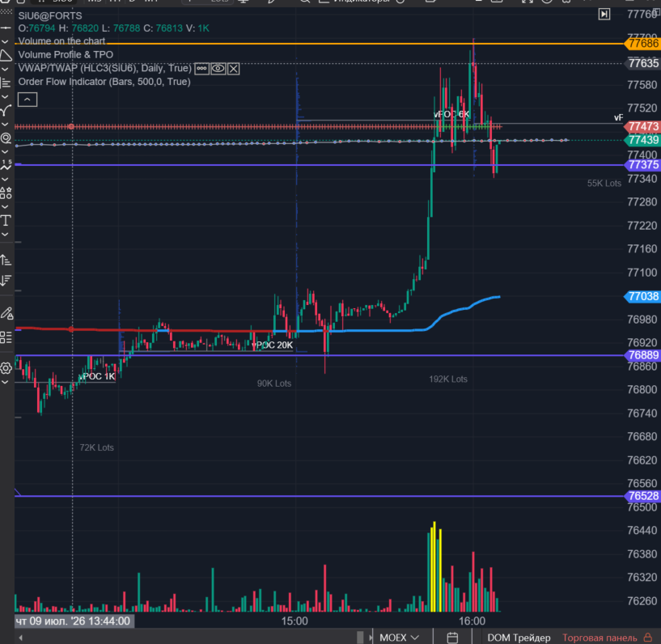This screenshot has height=644, width=661.
Task: Hide VWAP/TWAP indicator with eye icon
Action: coord(218,68)
